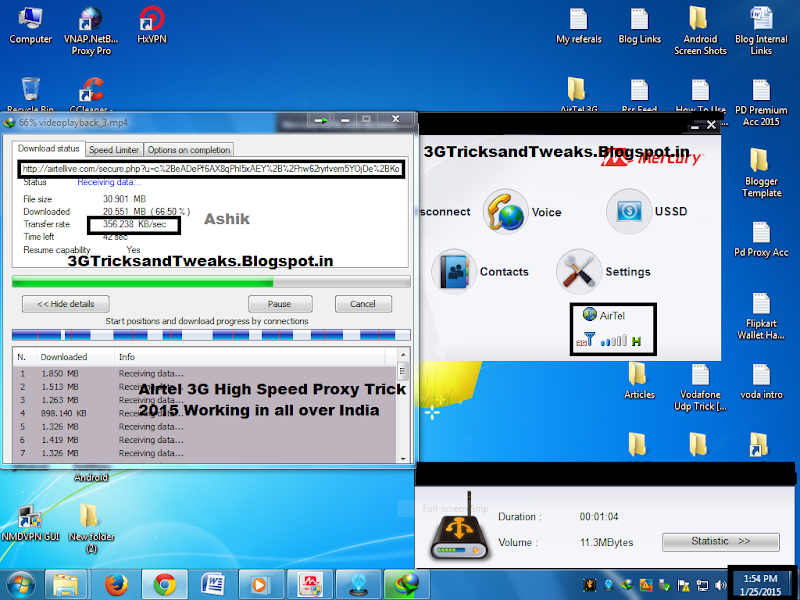Open PD Premium Acc 2015 file
Viewport: 800px width, 600px height.
coord(761,102)
